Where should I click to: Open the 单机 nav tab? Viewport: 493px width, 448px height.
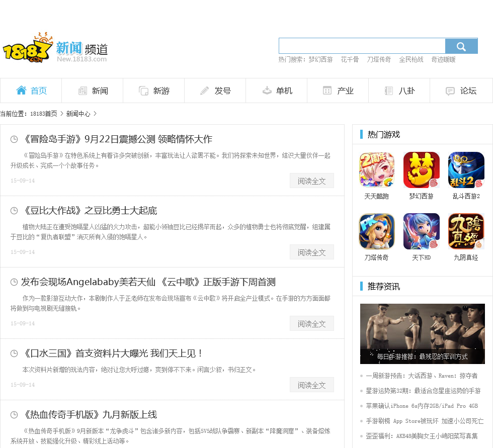click(276, 91)
